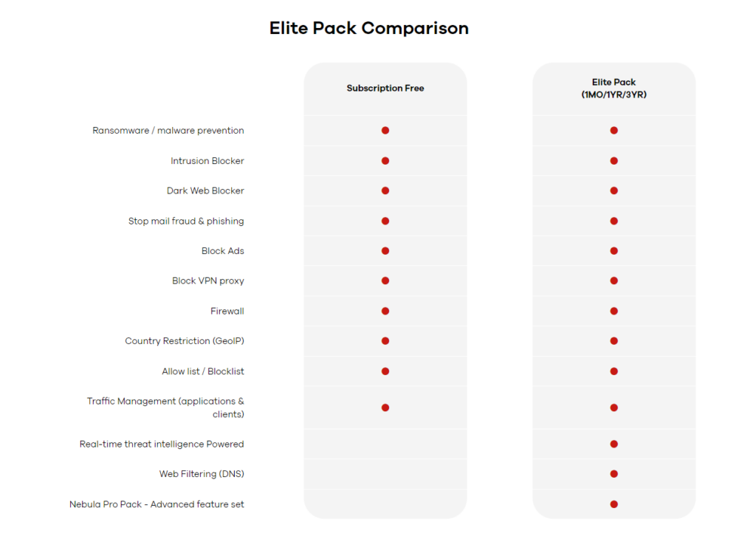Viewport: 756px width, 545px height.
Task: Click Elite Pack dot for Country Restriction
Action: (x=614, y=341)
